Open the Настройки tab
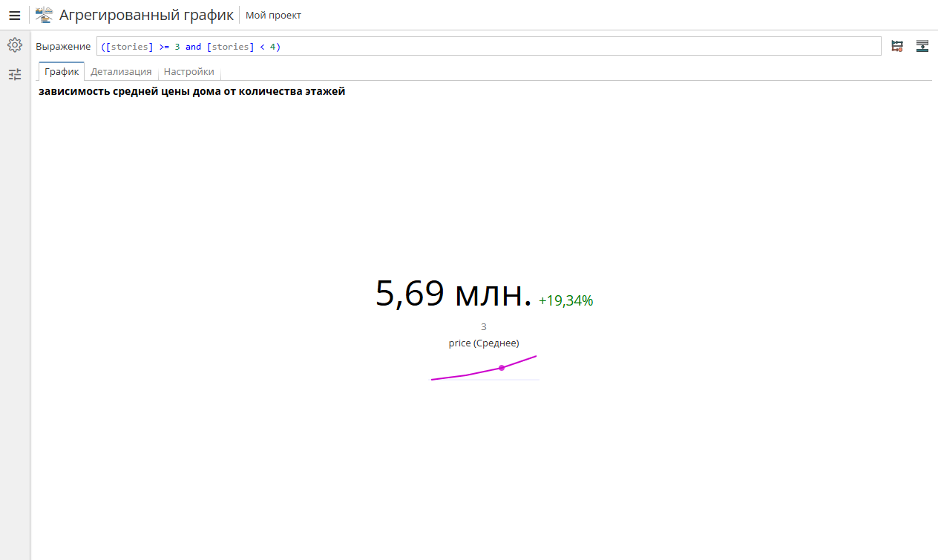This screenshot has height=560, width=938. (189, 71)
